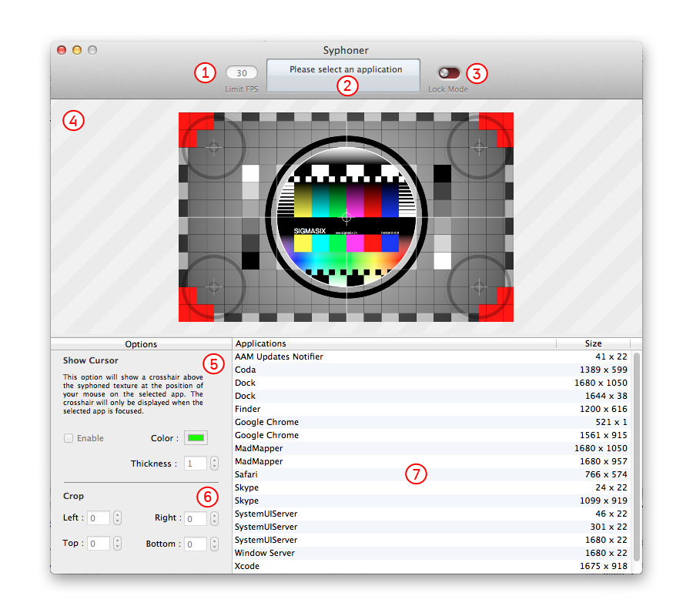Choose Xcode from the applications list

(x=248, y=566)
